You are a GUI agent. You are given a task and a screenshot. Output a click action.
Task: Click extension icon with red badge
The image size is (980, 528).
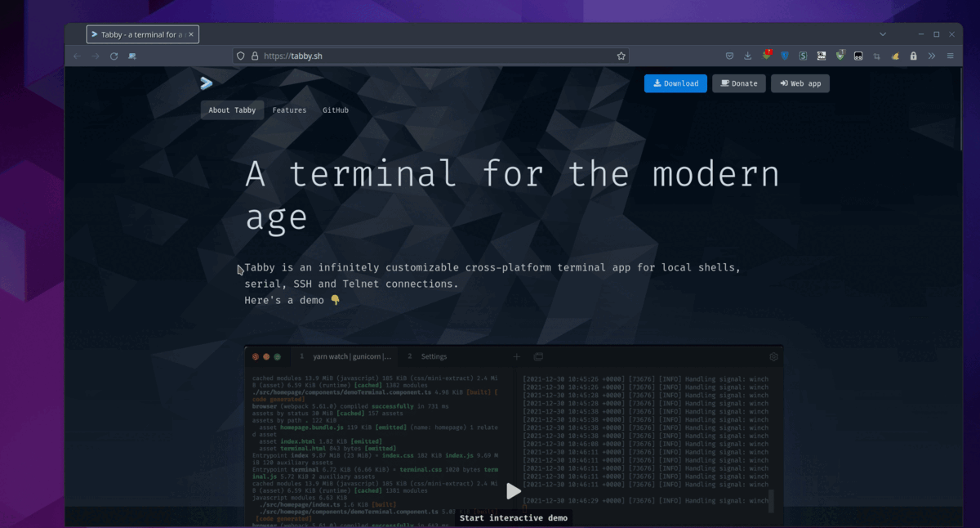767,55
